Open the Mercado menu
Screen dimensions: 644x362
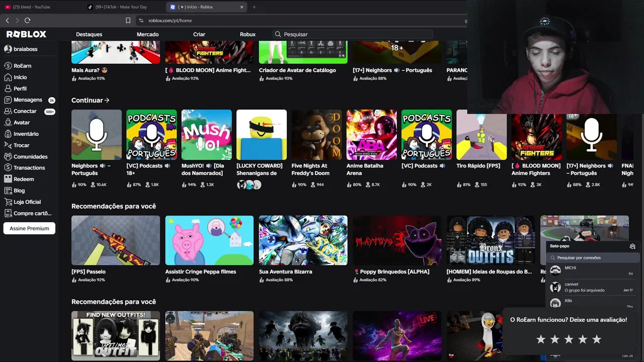(x=147, y=34)
